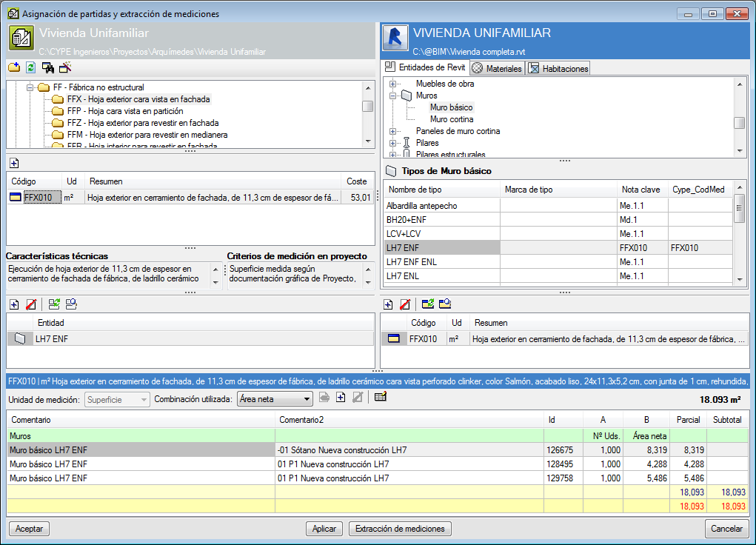Click the red-slash delete icon above the Entidad list
Screen dimensions: 756x545
pyautogui.click(x=31, y=304)
